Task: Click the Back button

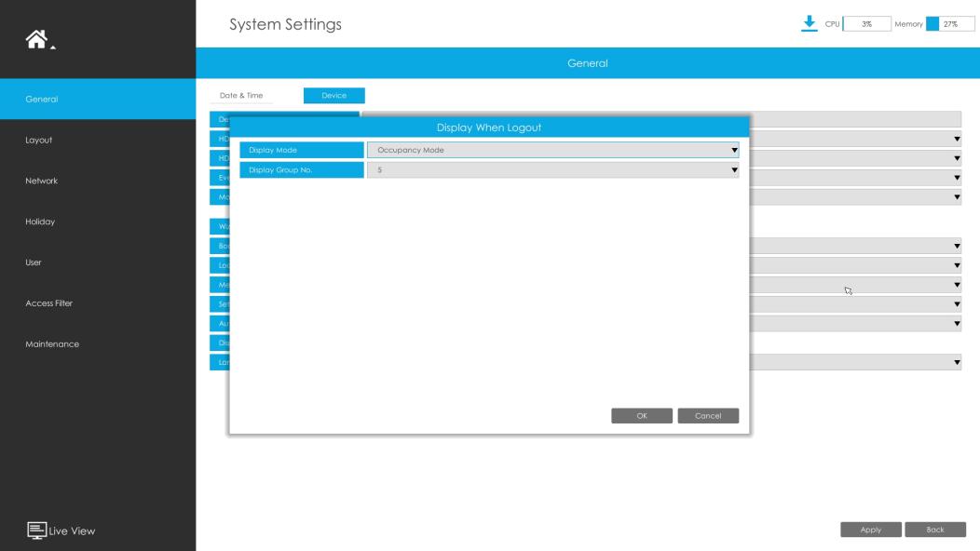Action: [x=935, y=530]
